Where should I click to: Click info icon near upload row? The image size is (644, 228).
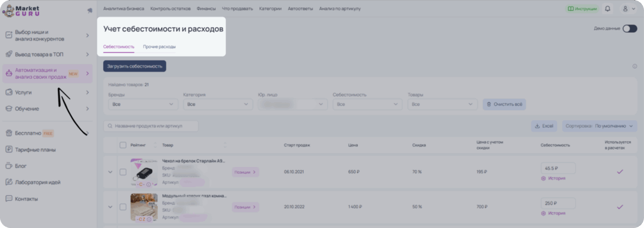click(x=635, y=66)
